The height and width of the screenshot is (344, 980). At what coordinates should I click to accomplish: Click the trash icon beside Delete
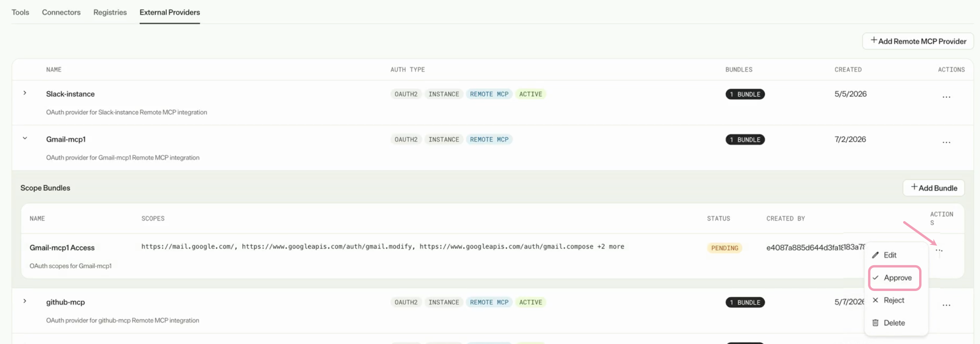pos(875,323)
